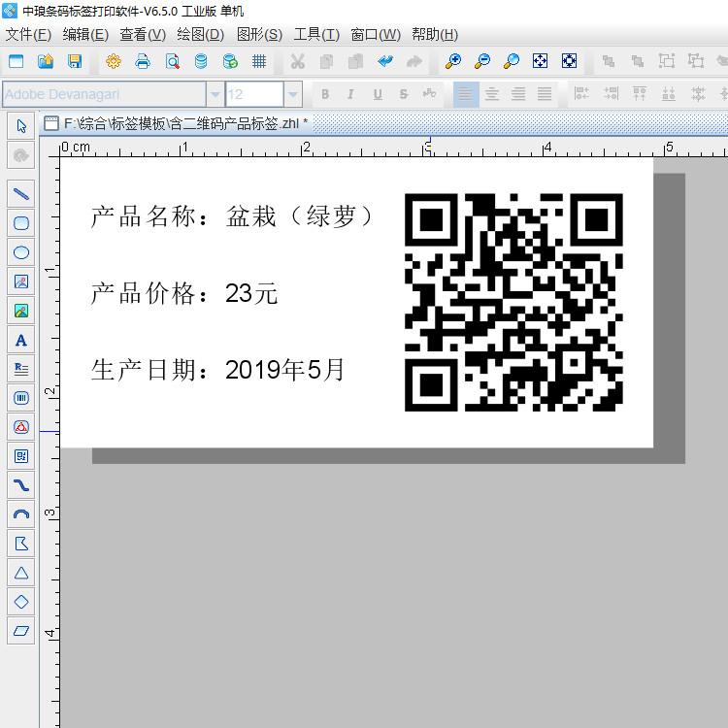Click the database refresh icon
The height and width of the screenshot is (728, 728).
230,61
